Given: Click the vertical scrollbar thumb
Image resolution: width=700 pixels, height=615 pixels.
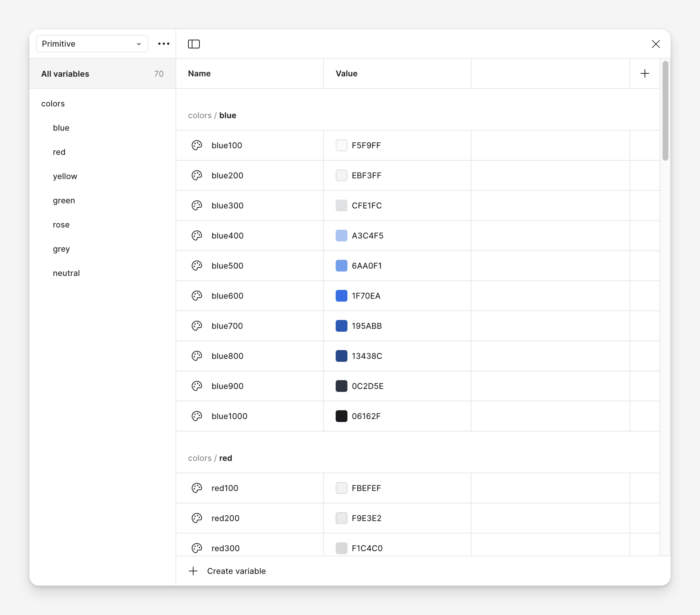Looking at the screenshot, I should (x=665, y=111).
